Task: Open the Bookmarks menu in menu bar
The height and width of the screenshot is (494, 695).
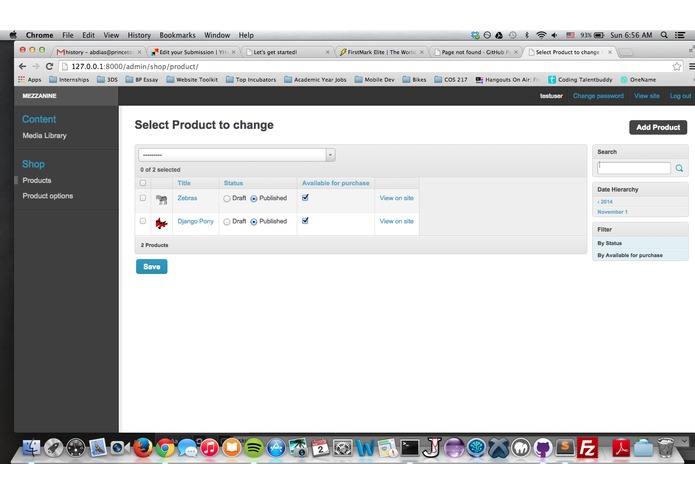Action: coord(177,35)
